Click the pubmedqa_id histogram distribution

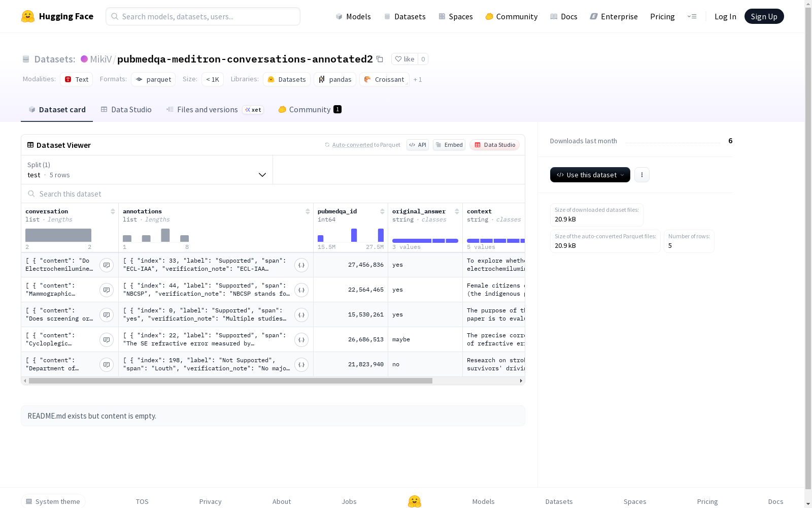coord(351,235)
